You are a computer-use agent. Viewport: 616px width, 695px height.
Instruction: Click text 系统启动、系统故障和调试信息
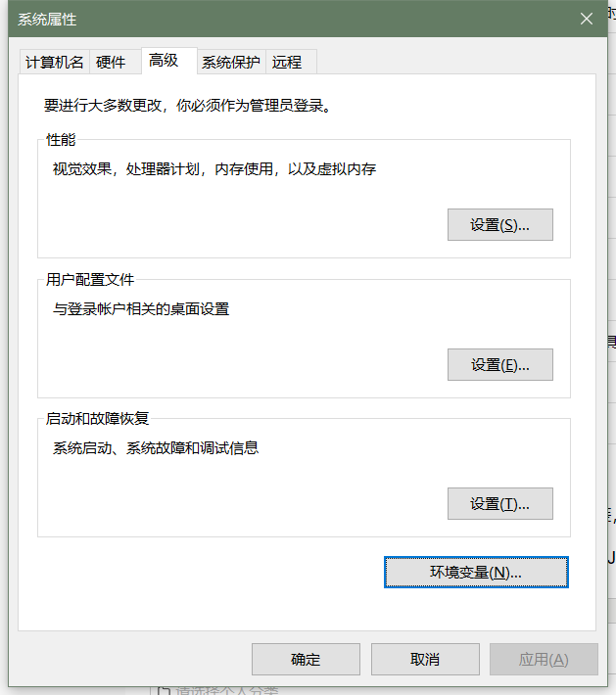pyautogui.click(x=156, y=448)
